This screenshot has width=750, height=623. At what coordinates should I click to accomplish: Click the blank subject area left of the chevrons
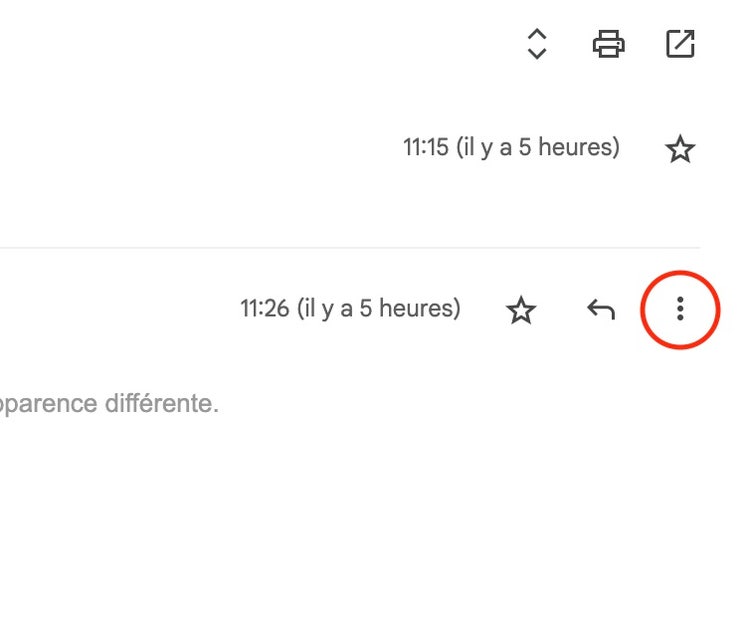coord(250,44)
